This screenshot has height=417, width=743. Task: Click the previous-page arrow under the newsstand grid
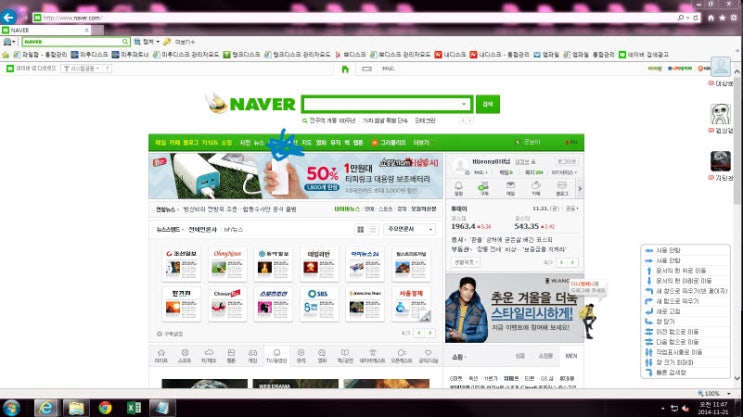(419, 333)
